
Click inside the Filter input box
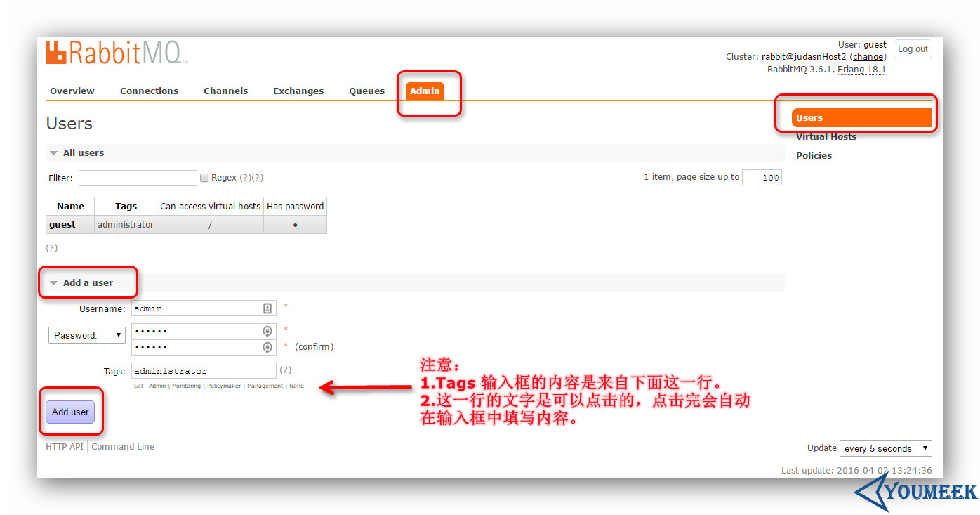(x=137, y=178)
